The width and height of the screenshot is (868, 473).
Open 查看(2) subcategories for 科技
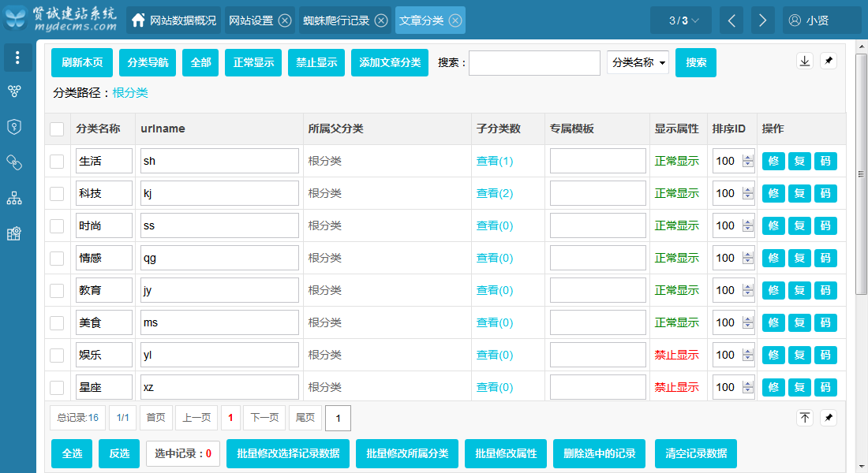pyautogui.click(x=495, y=194)
